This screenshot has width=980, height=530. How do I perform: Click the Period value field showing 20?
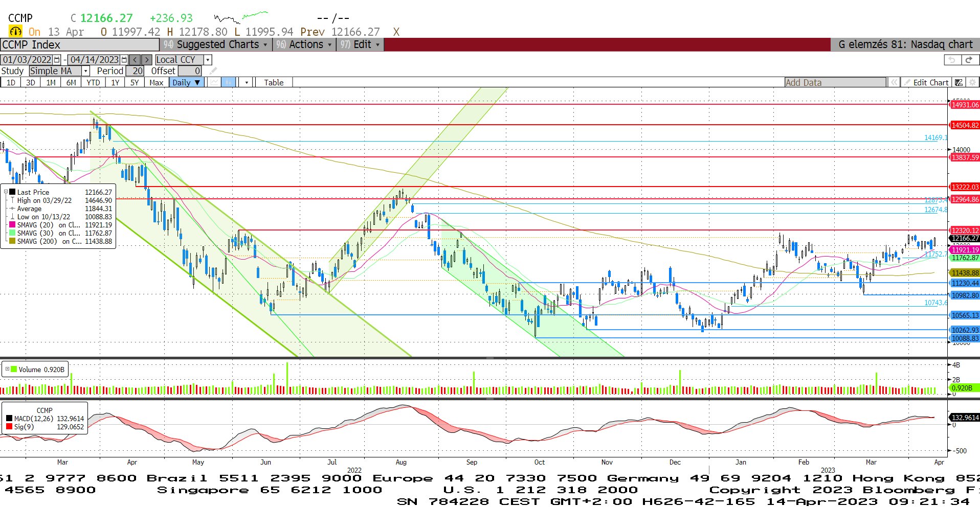135,71
